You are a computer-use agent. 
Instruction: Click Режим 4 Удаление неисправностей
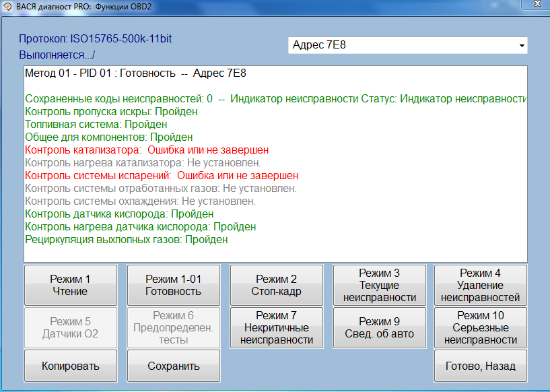[480, 285]
